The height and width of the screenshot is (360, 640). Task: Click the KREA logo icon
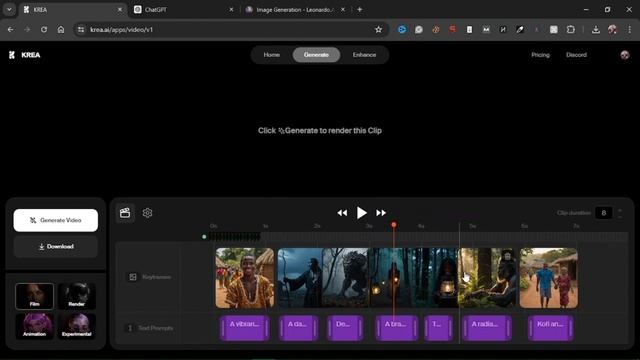12,55
